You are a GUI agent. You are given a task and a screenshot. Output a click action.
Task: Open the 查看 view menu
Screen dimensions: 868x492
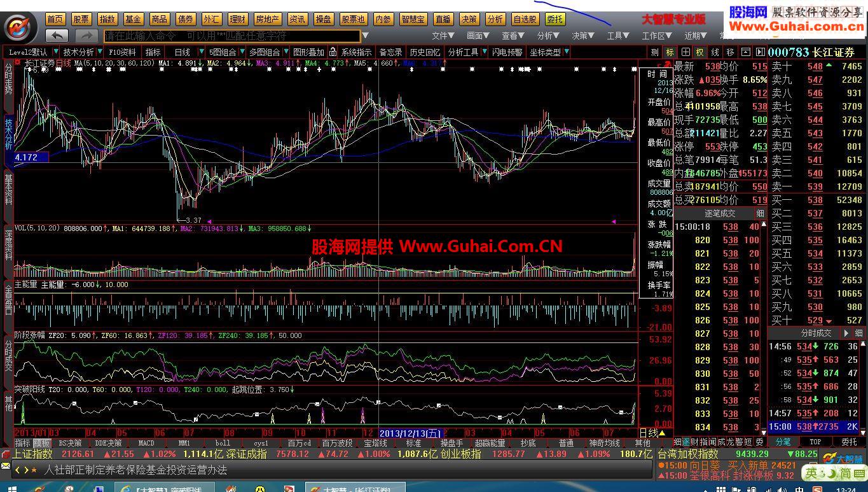coord(513,36)
